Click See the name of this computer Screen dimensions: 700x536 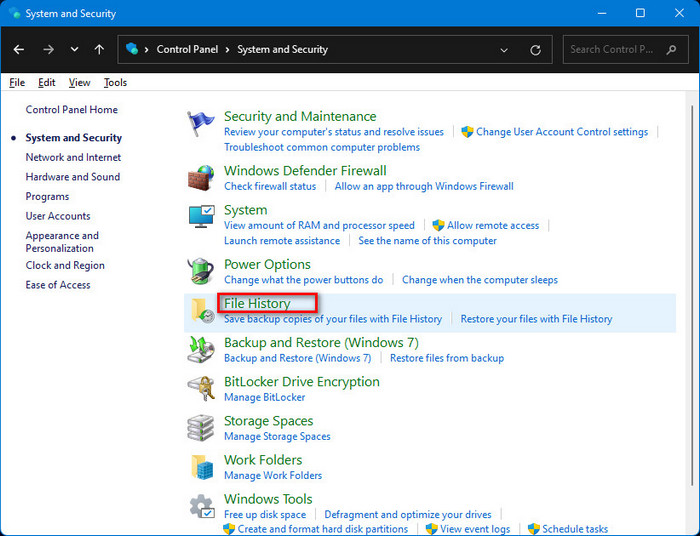pyautogui.click(x=427, y=241)
